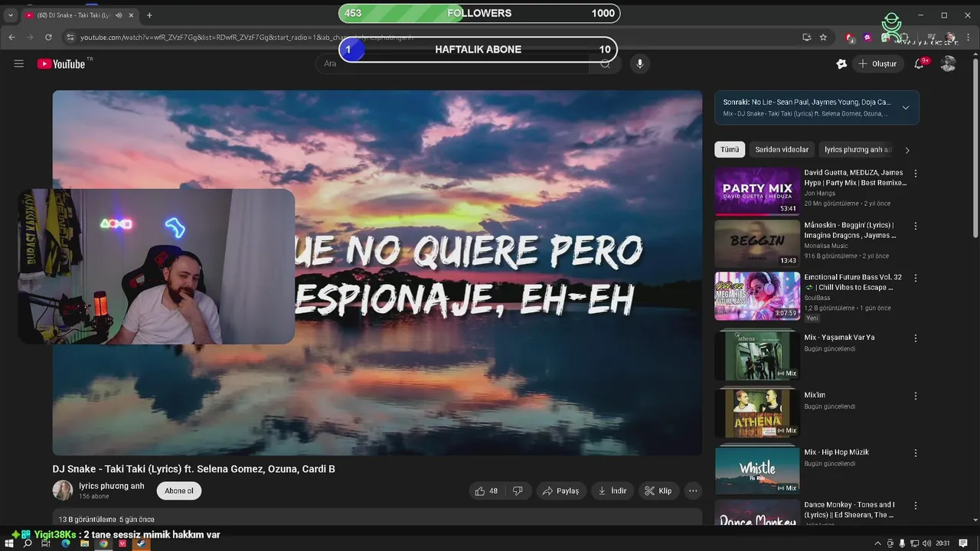Open YouTube notifications bell
The height and width of the screenshot is (551, 980).
pos(919,64)
